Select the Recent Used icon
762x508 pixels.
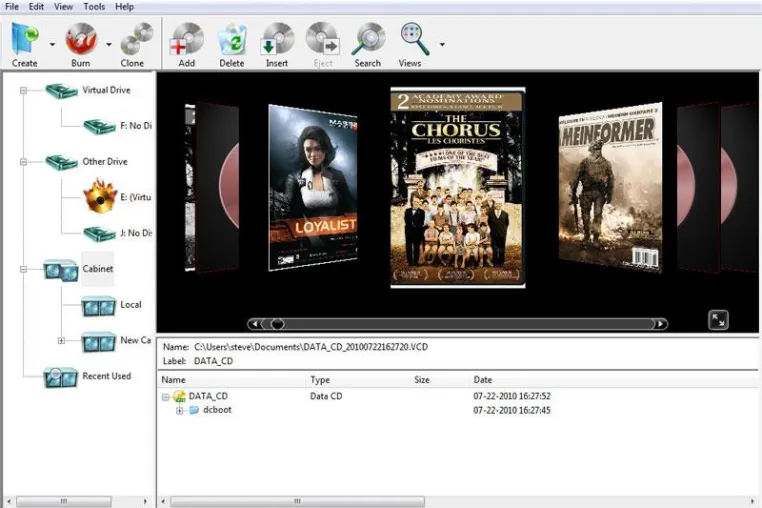[61, 378]
